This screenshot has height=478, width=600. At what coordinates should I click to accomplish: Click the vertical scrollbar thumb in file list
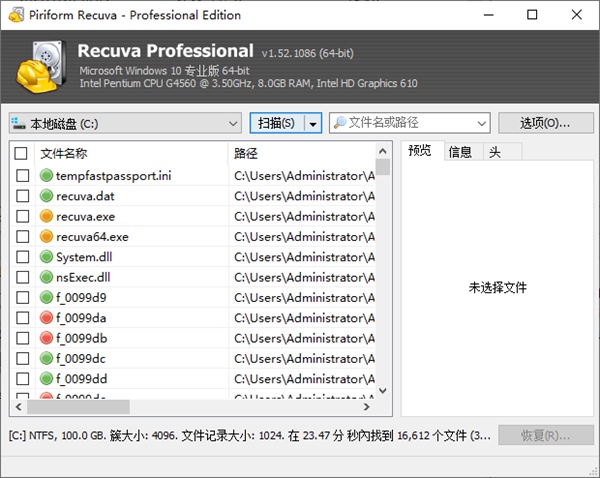(x=383, y=167)
